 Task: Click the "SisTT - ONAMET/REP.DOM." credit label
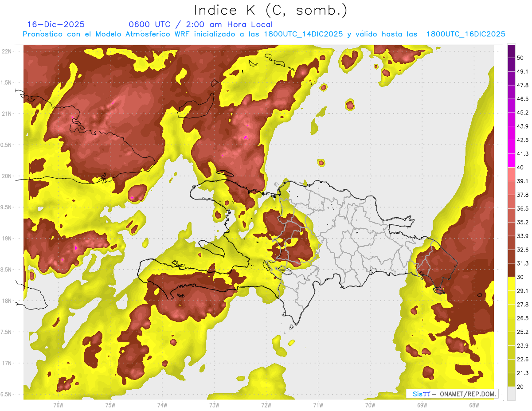coord(452,394)
